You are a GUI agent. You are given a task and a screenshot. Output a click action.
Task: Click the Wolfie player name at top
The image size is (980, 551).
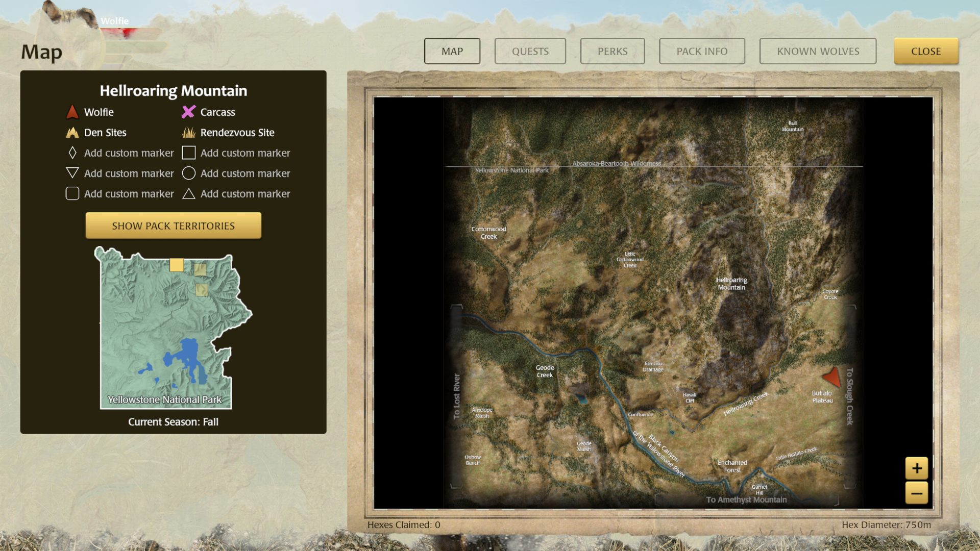[x=114, y=21]
